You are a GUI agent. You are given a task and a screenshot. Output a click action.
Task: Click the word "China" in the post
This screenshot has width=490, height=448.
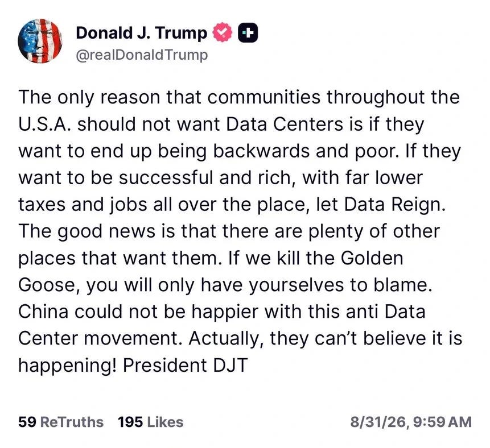(43, 312)
